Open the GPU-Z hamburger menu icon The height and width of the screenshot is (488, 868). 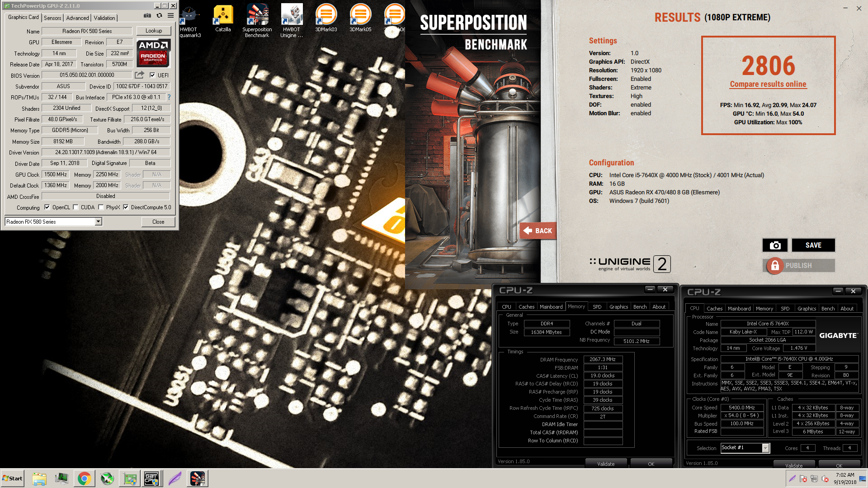tap(170, 15)
